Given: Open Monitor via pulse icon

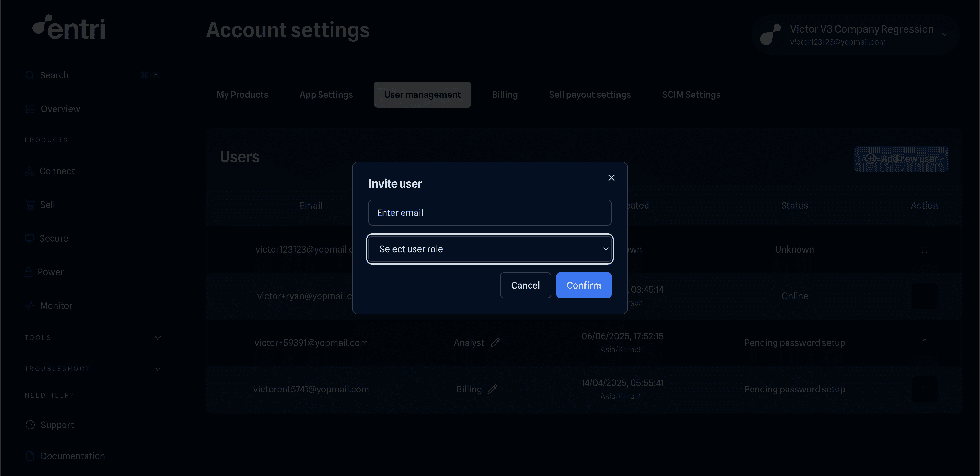Looking at the screenshot, I should [30, 306].
